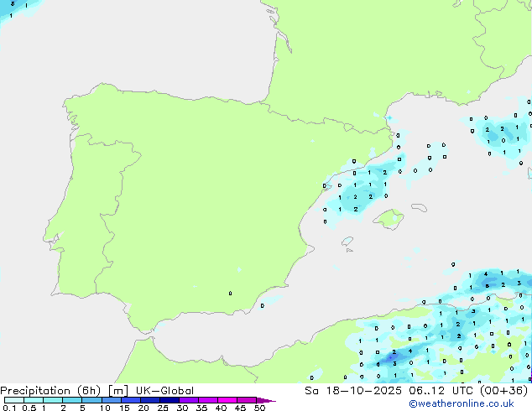The width and height of the screenshot is (532, 411).
Task: Click the weatheronline.co.uk copyright link
Action: coord(462,404)
